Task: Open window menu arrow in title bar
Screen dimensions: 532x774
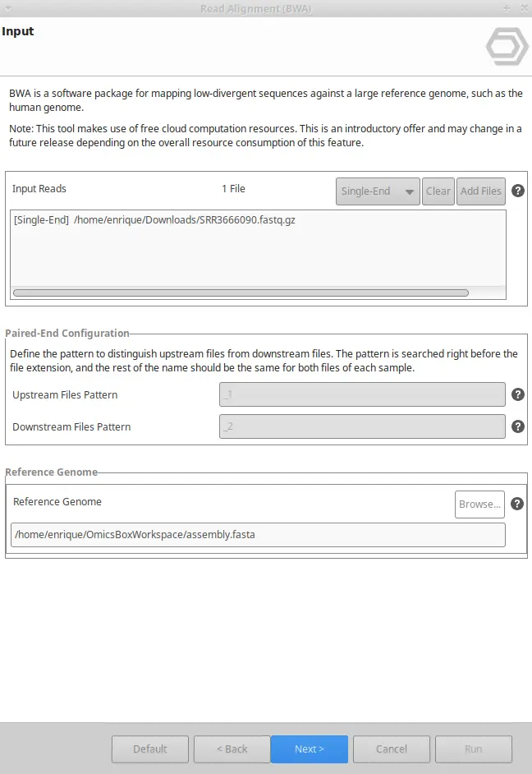Action: [x=8, y=8]
